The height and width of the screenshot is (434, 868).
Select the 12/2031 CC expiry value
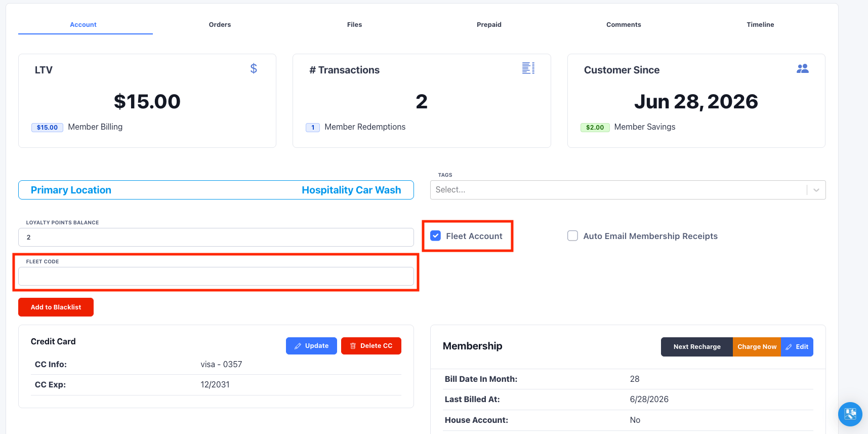(215, 384)
